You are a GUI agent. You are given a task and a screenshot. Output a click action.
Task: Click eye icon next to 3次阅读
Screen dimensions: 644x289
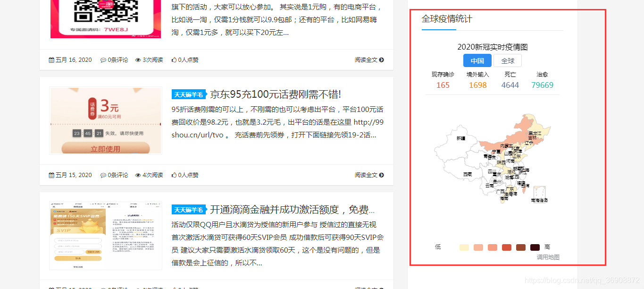138,60
